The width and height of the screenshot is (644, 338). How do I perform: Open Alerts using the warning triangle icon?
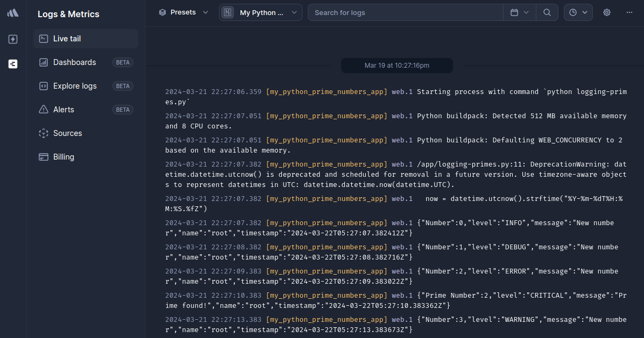pyautogui.click(x=43, y=110)
